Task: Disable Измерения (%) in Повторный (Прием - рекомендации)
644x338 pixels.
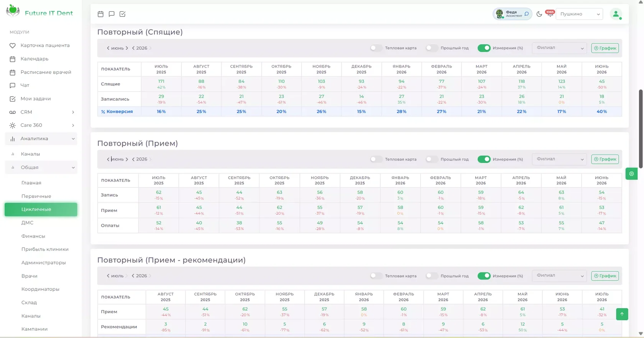Action: (484, 276)
